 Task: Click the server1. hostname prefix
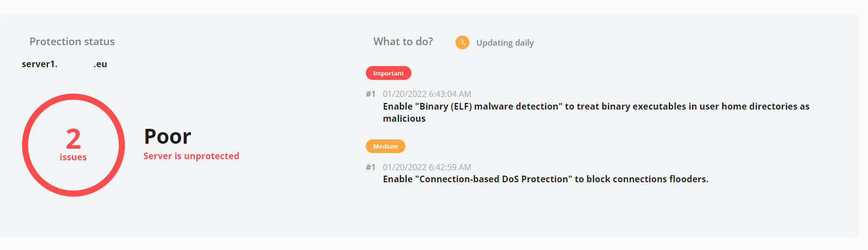click(39, 64)
